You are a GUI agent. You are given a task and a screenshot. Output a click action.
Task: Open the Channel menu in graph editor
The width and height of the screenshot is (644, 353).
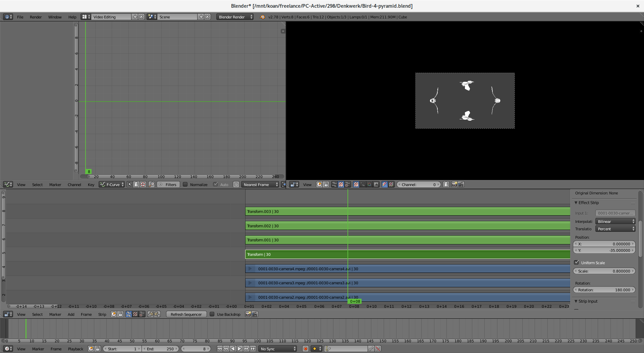coord(74,184)
